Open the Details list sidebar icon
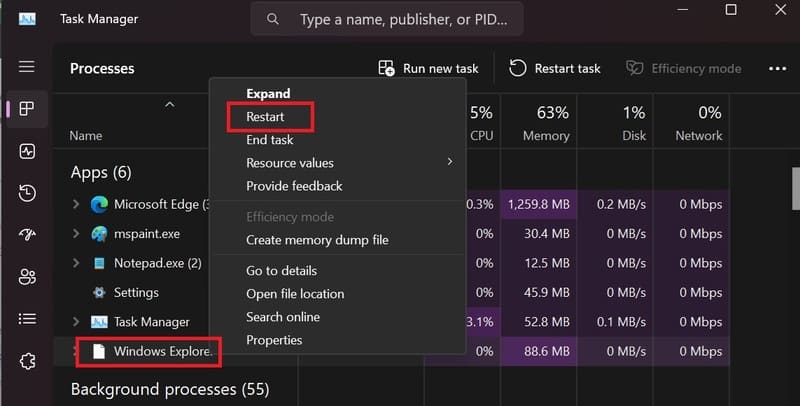Screen dimensions: 800x406 coord(27,319)
